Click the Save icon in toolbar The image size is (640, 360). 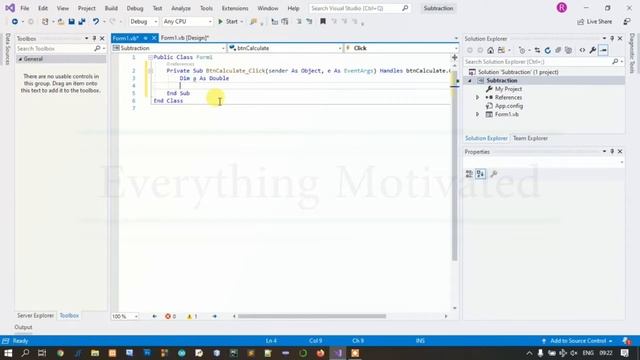71,22
